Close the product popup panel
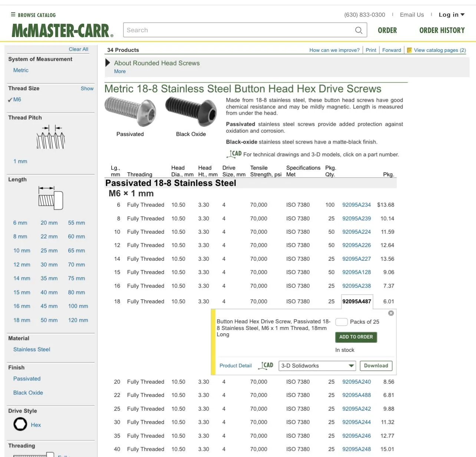 pyautogui.click(x=391, y=313)
